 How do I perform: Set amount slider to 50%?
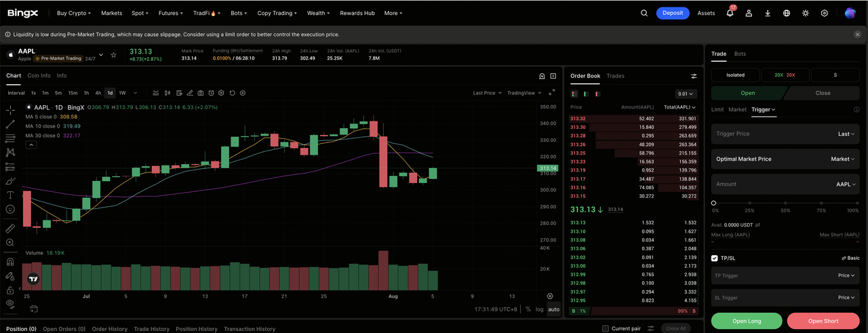[x=785, y=203]
